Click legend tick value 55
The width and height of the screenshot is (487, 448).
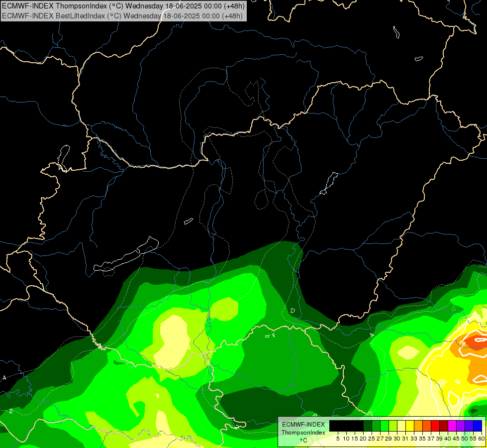(x=473, y=439)
